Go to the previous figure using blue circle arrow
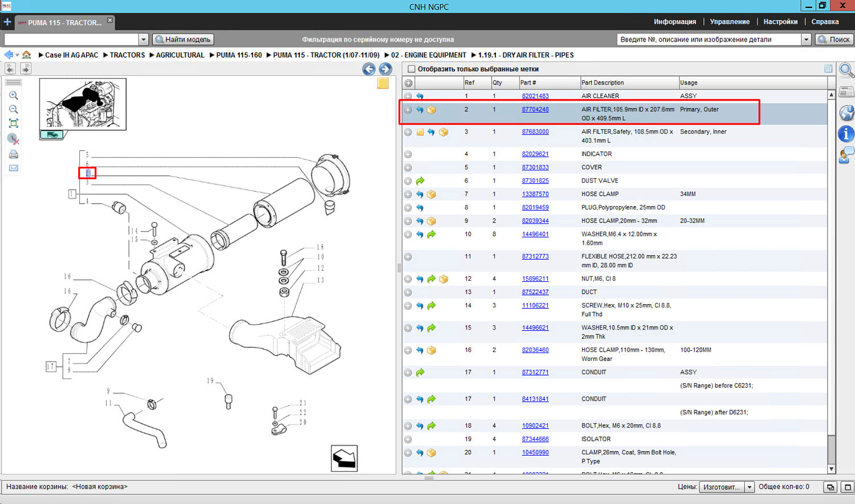This screenshot has width=855, height=504. coord(369,69)
